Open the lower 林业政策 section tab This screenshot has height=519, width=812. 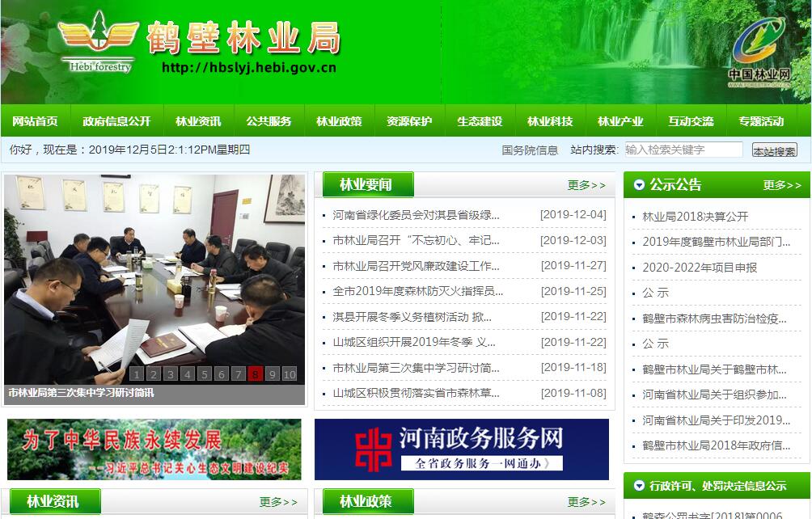368,501
